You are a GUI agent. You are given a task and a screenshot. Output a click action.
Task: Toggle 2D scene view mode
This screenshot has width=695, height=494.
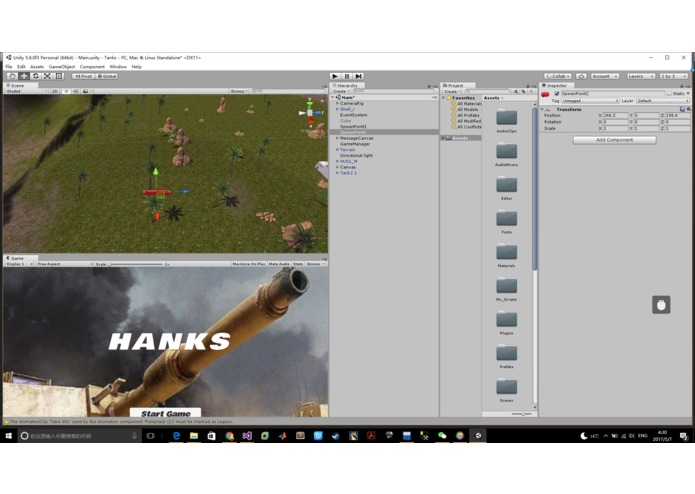(x=55, y=91)
